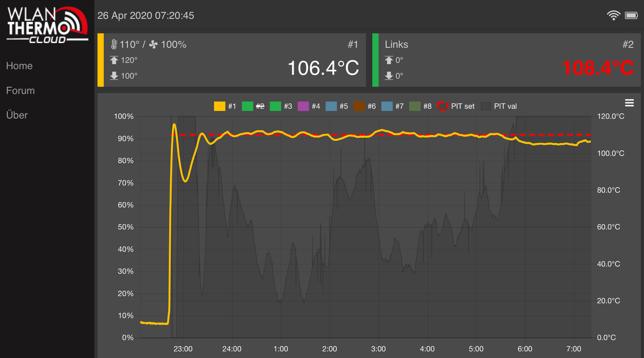
Task: Toggle series #3 in chart legend
Action: tap(281, 106)
